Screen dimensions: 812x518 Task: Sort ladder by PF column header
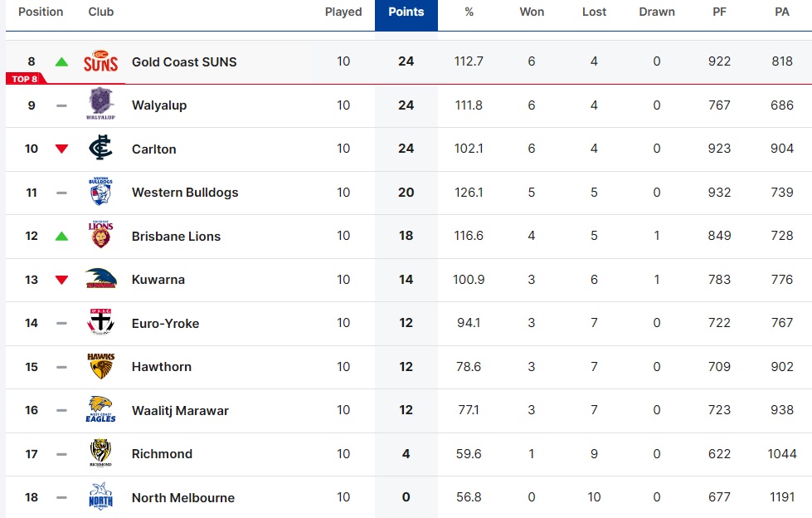coord(719,12)
